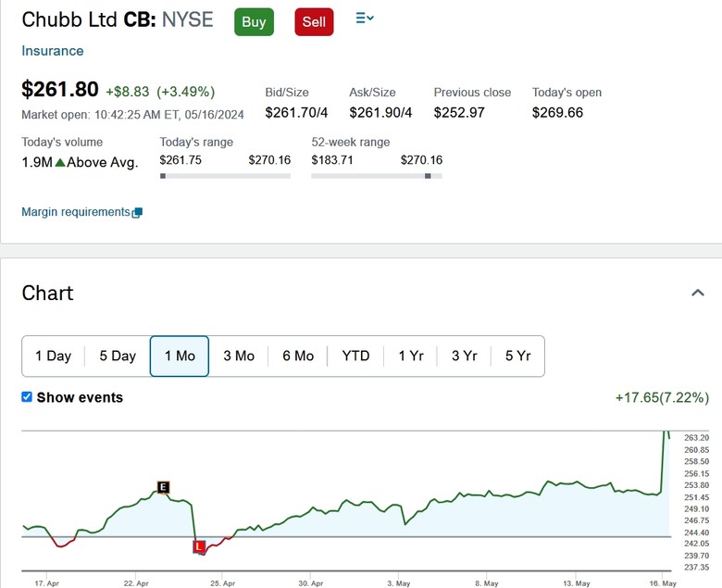Click the ask value $261.90/4
722x588 pixels.
[x=380, y=112]
